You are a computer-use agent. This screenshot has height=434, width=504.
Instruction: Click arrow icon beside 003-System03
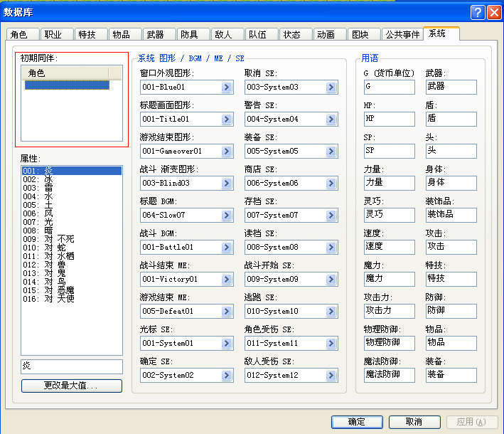[331, 88]
